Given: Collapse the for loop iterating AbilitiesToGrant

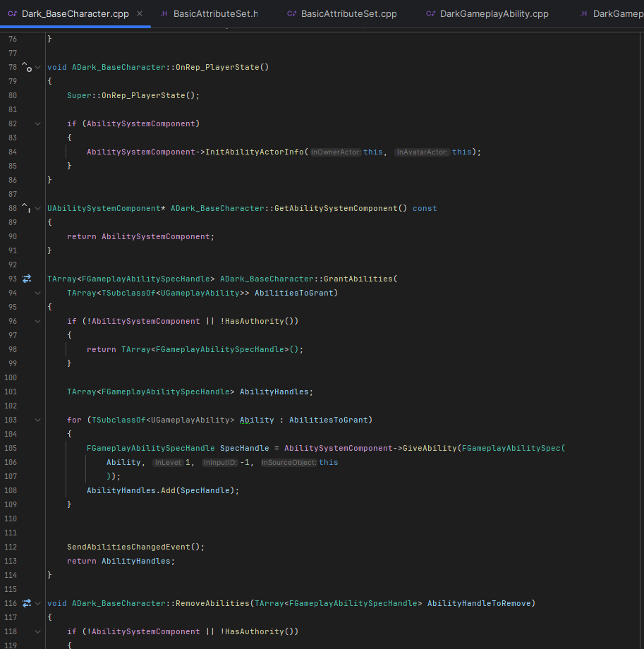Looking at the screenshot, I should pos(38,420).
